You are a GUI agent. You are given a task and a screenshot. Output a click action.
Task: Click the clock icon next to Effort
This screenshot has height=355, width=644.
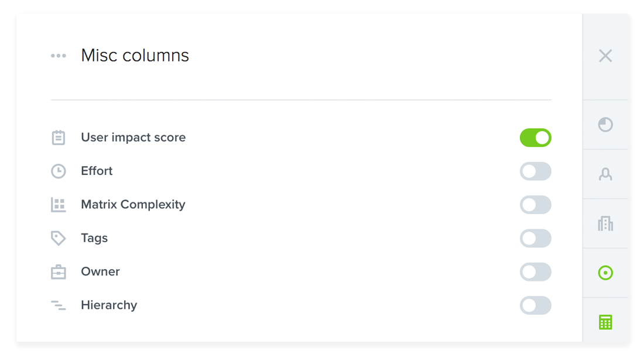tap(59, 171)
